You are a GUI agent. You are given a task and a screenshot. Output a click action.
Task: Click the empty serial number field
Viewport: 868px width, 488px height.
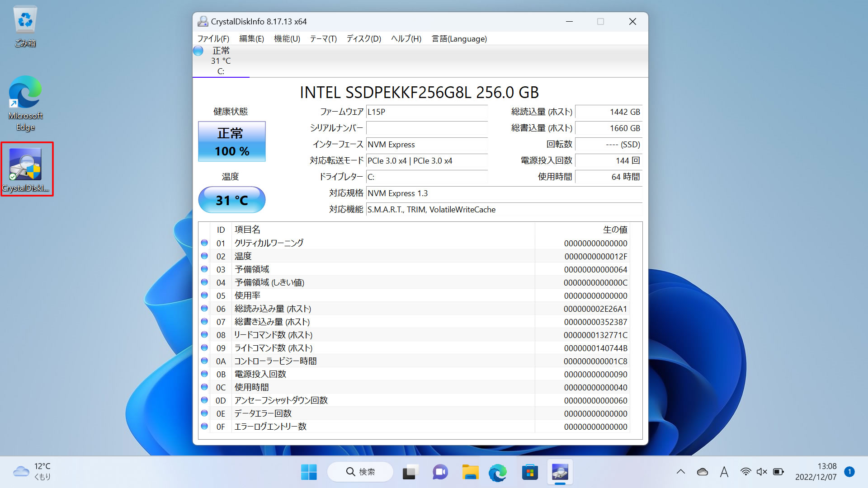click(x=427, y=128)
